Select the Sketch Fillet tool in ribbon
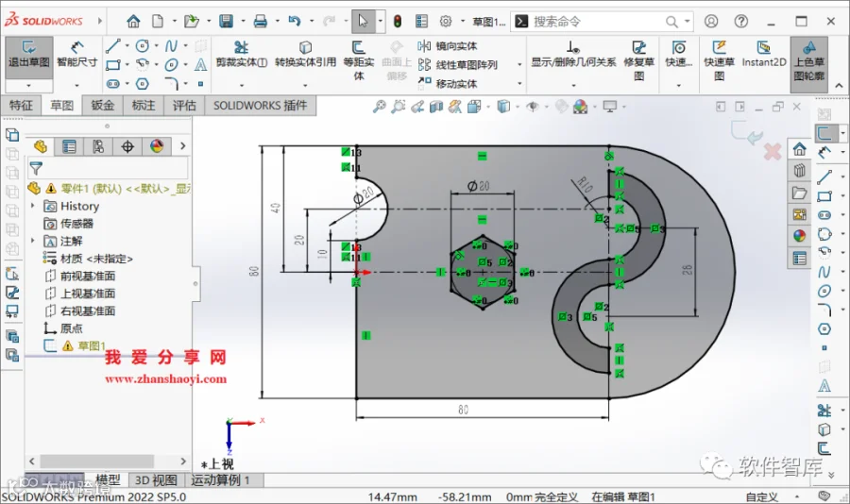This screenshot has width=850, height=504. pos(171,83)
